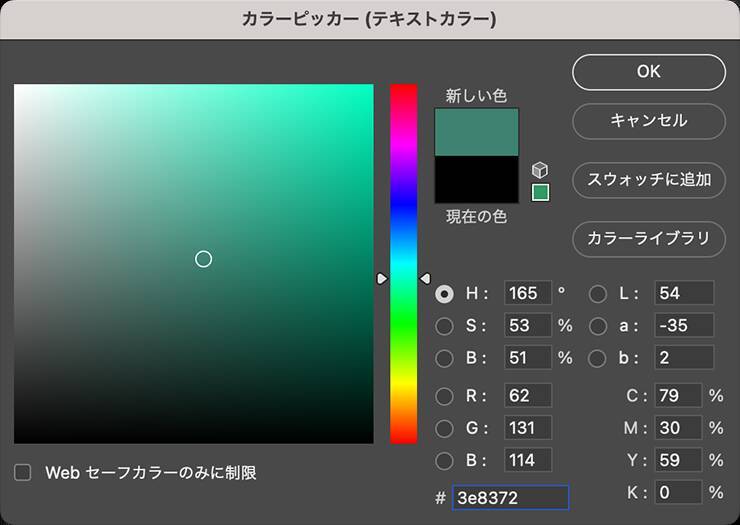Click the circular picker in the color field
The height and width of the screenshot is (525, 740).
203,259
